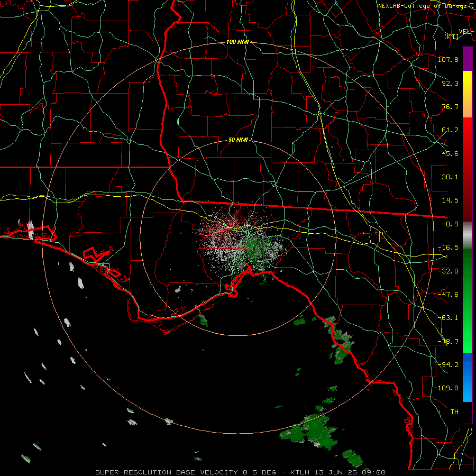Click the -109.8 velocity scale value
476x476 pixels.
(x=446, y=388)
